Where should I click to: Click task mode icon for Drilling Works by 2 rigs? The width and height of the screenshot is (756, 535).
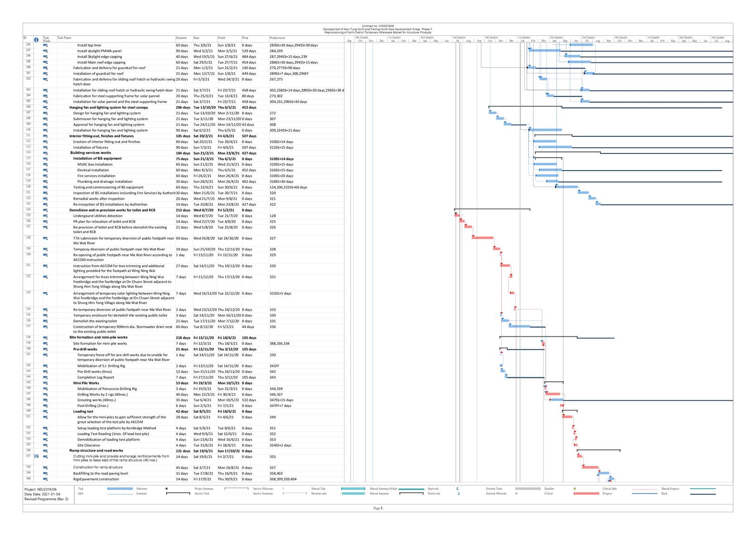pos(46,394)
